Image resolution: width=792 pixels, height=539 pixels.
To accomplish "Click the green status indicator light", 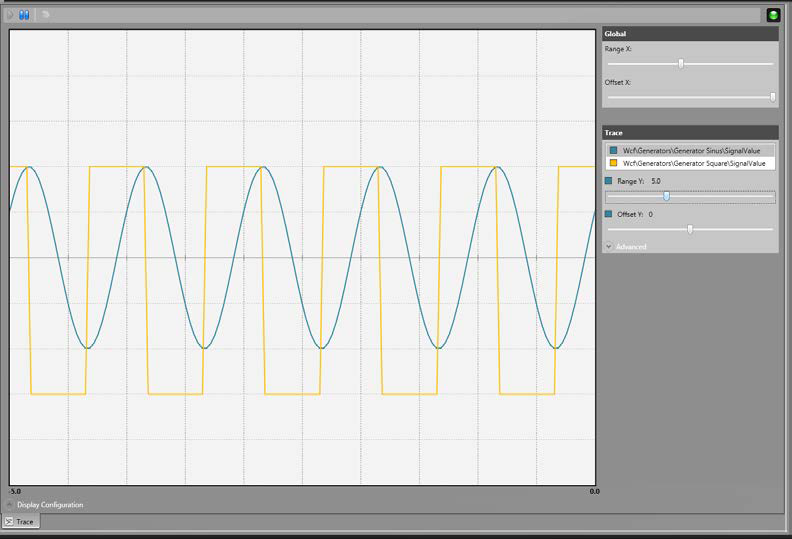I will pos(773,15).
